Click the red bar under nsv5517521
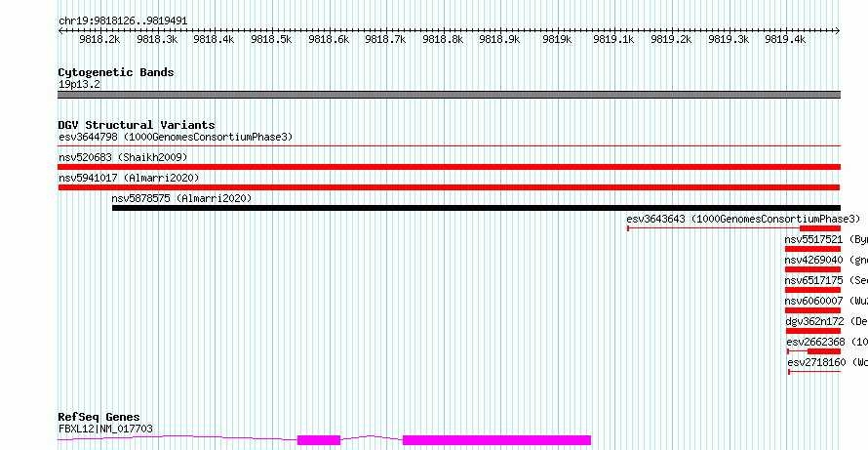The width and height of the screenshot is (868, 450). point(812,249)
